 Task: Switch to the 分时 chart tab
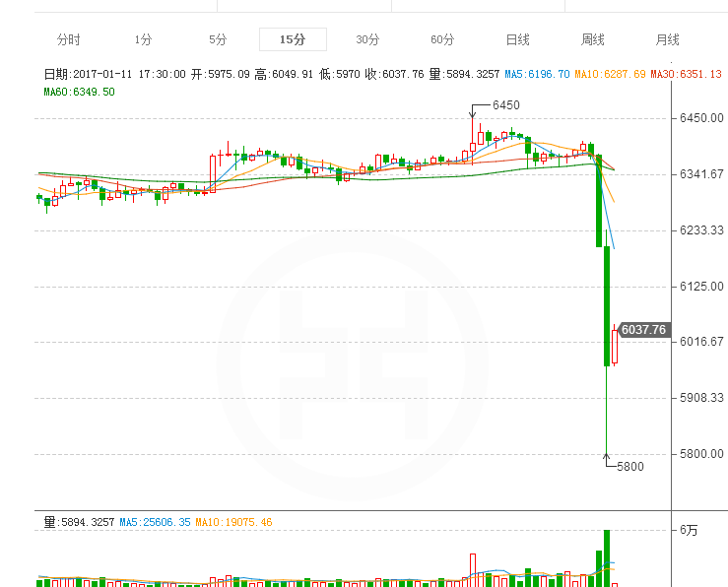pos(68,40)
